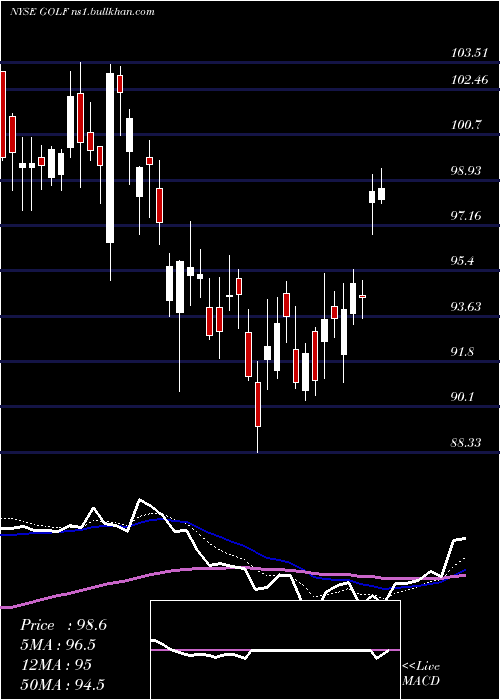500x700 pixels.
Task: Click inside the MACD inset chart box
Action: 275,650
